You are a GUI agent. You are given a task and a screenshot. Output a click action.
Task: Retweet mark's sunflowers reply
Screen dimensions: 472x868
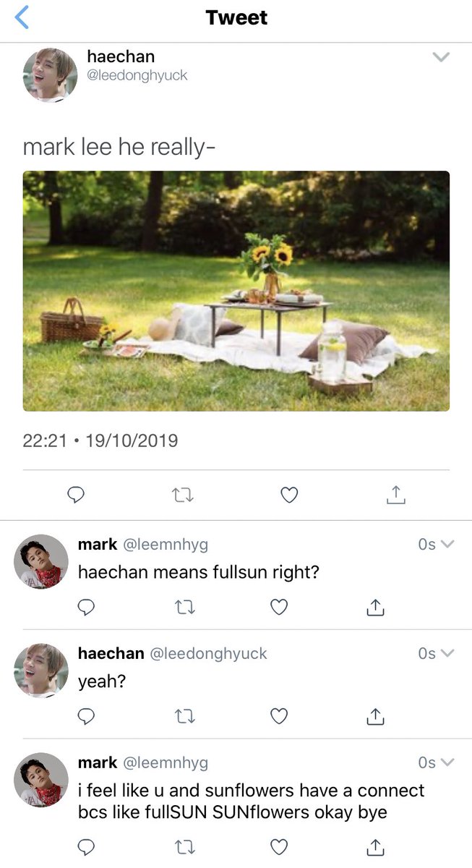pyautogui.click(x=186, y=847)
